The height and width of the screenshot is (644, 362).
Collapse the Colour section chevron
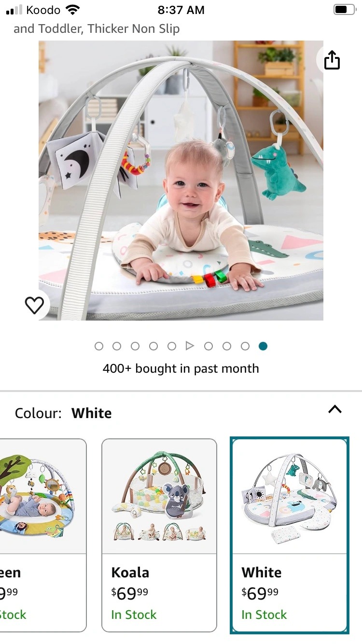click(334, 409)
